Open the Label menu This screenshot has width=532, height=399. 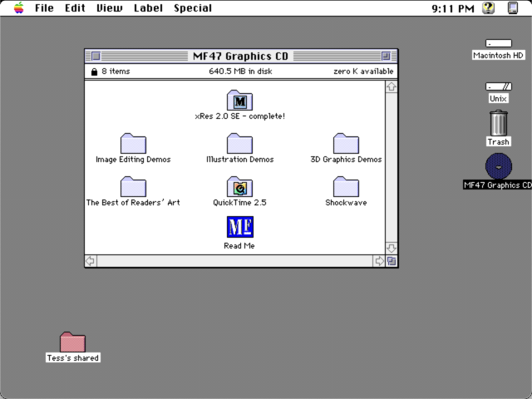pos(148,7)
